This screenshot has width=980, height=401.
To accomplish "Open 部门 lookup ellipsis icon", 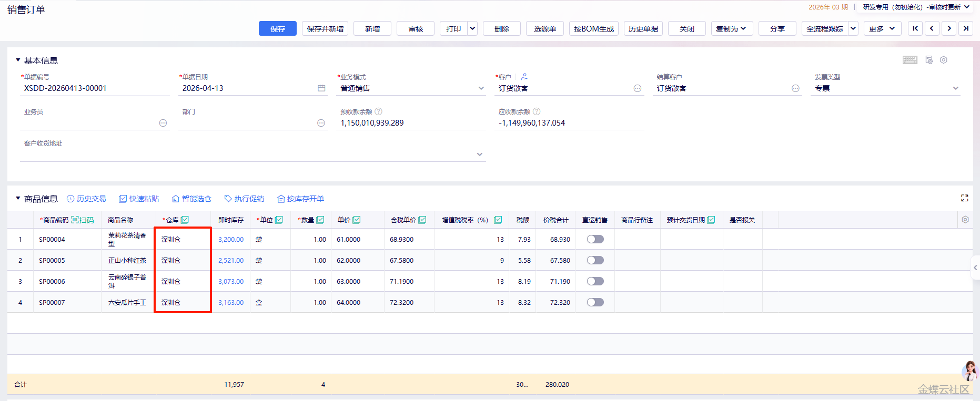I will click(x=321, y=123).
